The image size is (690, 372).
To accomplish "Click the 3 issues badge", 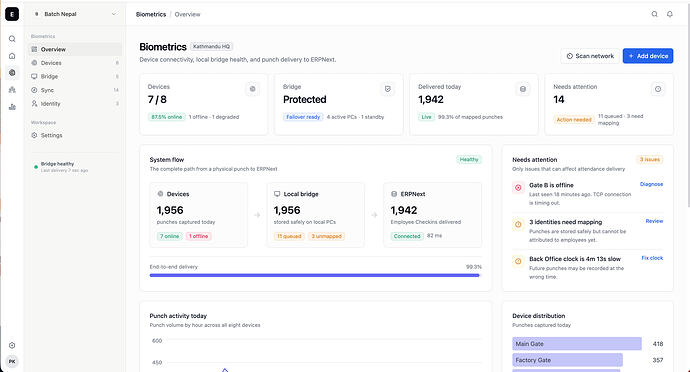I will [x=650, y=160].
